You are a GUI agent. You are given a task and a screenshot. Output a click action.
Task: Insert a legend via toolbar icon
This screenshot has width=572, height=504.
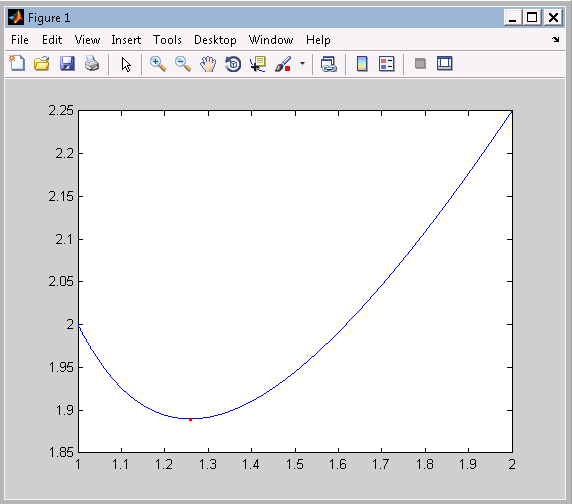click(x=387, y=64)
